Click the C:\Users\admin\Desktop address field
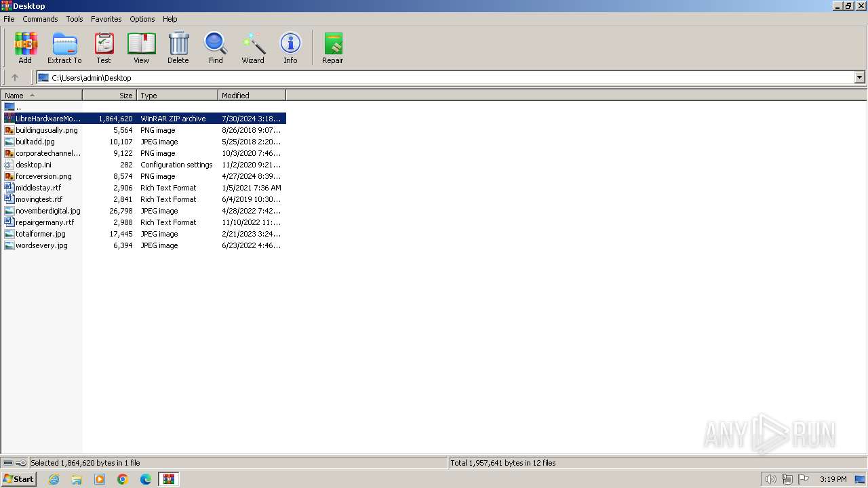This screenshot has height=488, width=868. (446, 77)
